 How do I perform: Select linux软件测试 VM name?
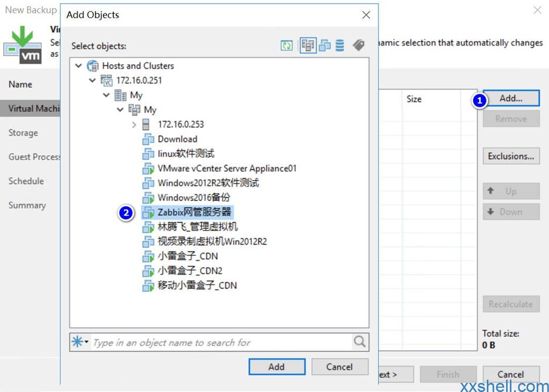tap(186, 154)
